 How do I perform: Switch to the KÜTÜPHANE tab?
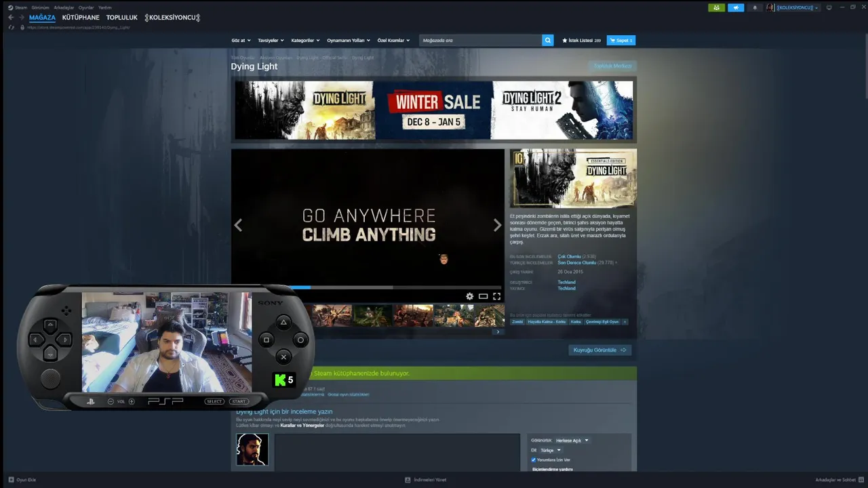point(81,18)
